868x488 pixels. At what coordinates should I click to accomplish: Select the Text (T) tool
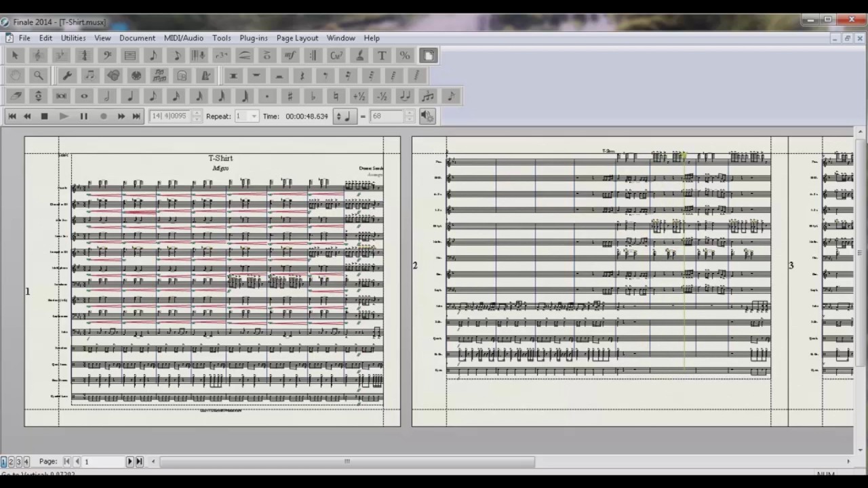point(382,56)
